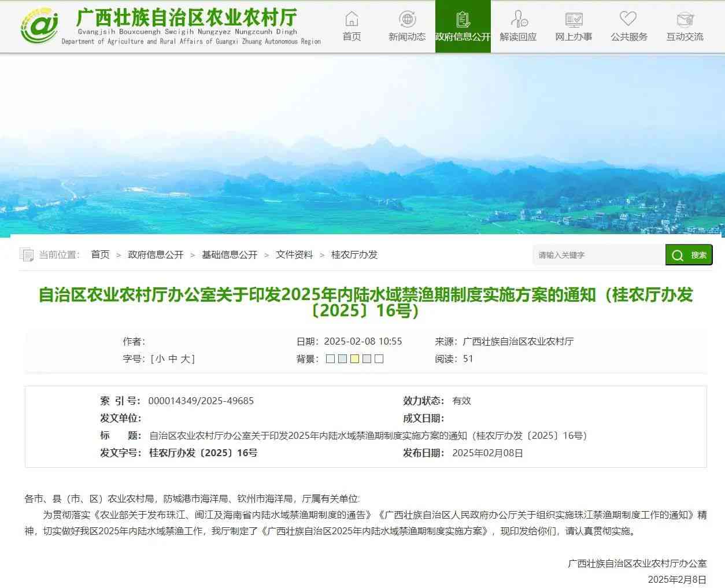This screenshot has width=725, height=588.
Task: Set font size to 中
Action: click(x=172, y=359)
